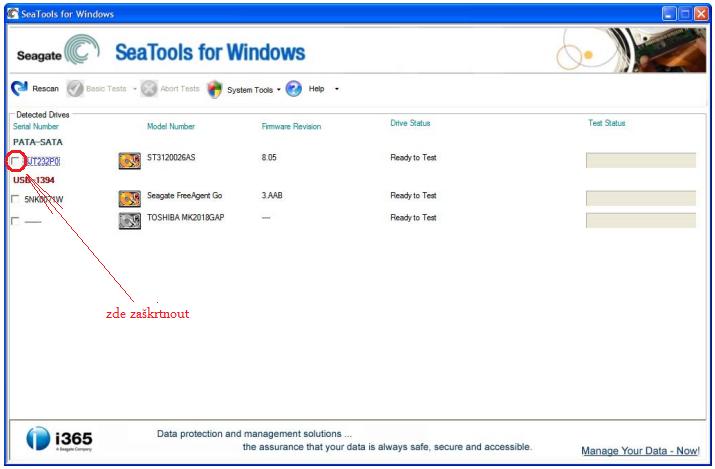Click the Help question mark icon
The image size is (715, 469).
click(294, 88)
